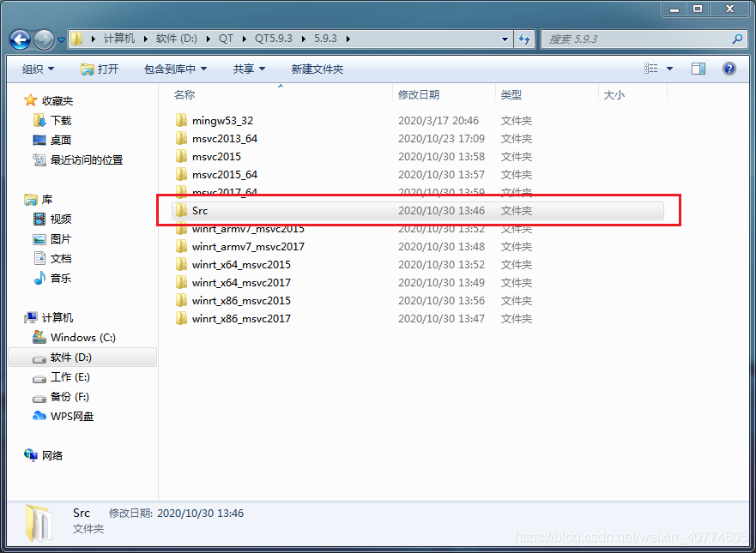Refresh the current folder view

coord(524,39)
